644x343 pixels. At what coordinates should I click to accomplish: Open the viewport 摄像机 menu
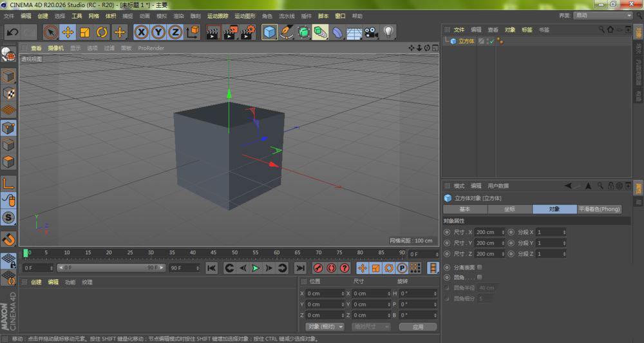[55, 48]
